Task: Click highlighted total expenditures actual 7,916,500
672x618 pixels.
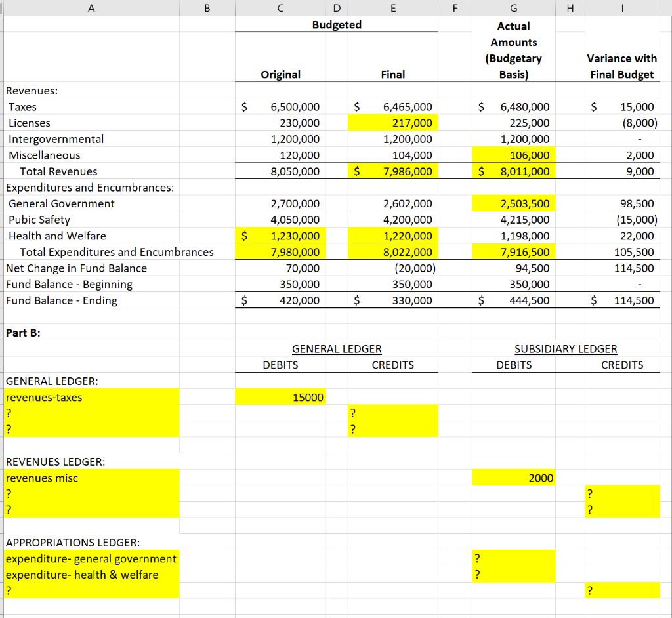Action: 514,252
